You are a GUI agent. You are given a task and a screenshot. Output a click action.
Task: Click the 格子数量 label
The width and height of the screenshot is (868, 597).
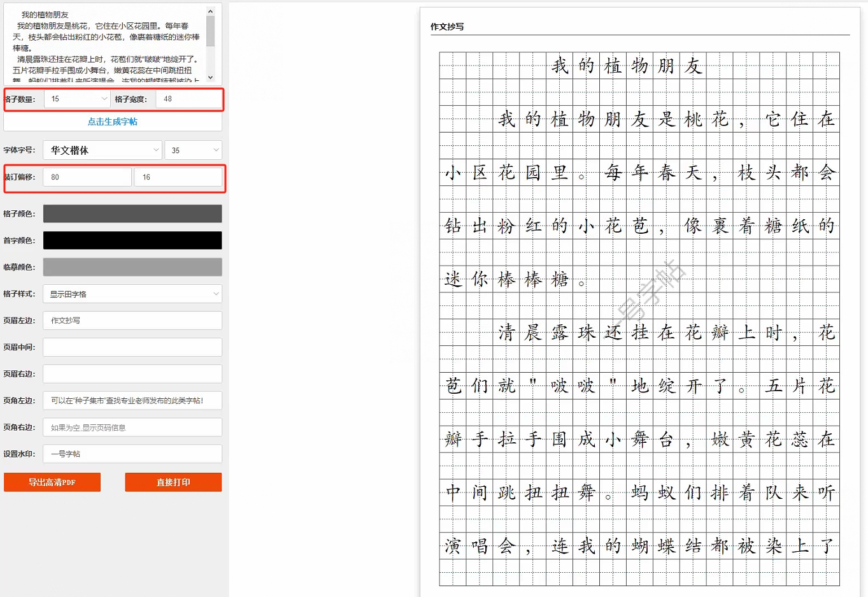pyautogui.click(x=20, y=99)
